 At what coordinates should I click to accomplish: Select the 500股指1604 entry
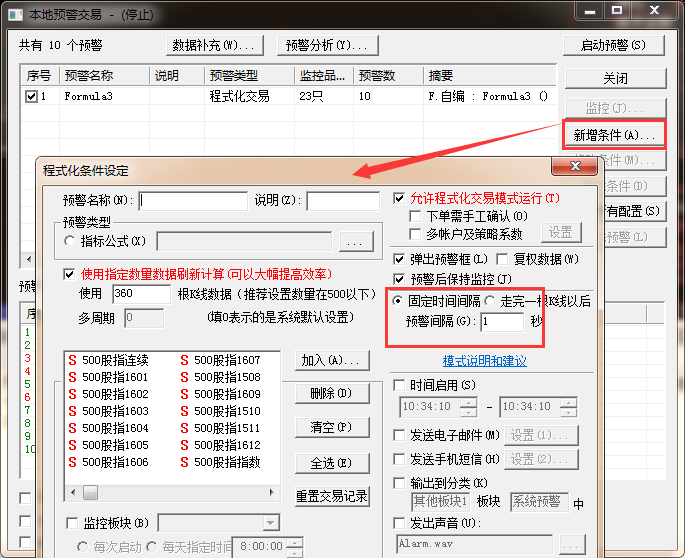[112, 428]
